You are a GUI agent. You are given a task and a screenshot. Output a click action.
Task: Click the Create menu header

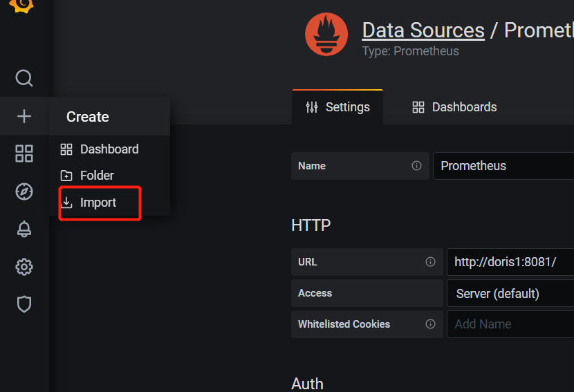point(109,117)
